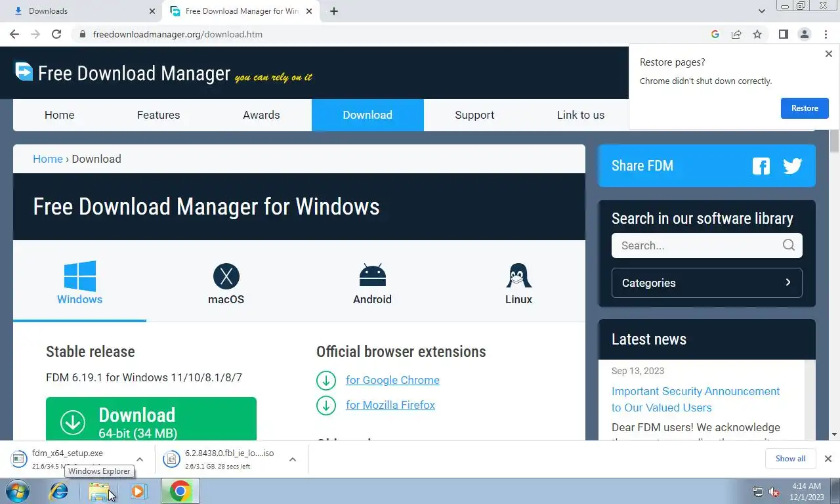Click the search magnifier icon in software library
This screenshot has width=840, height=504.
[788, 245]
